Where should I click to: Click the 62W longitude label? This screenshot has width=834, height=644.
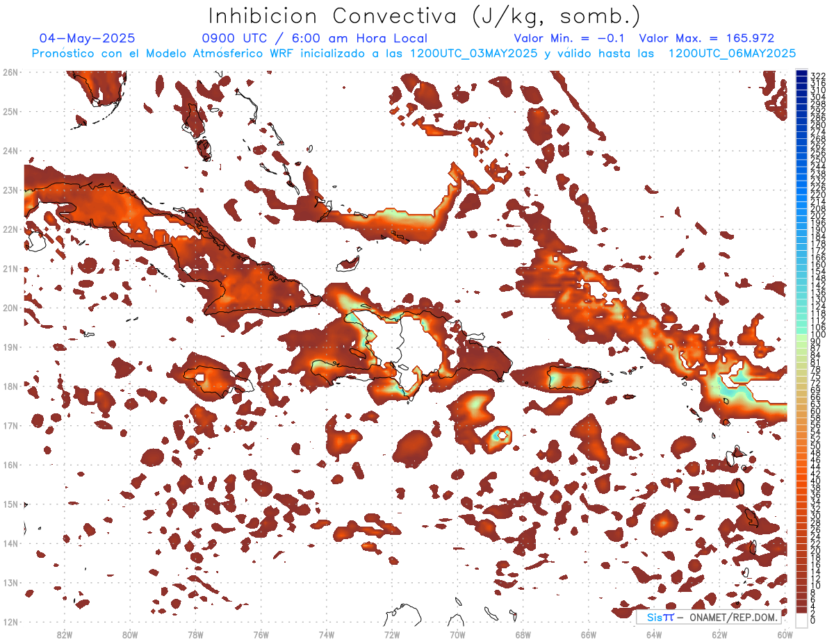[x=719, y=634]
